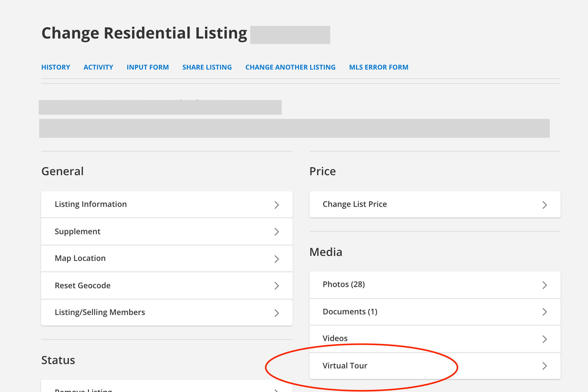Screen dimensions: 588x392
Task: Click the arrow icon on Reset Geocode row
Action: point(277,286)
